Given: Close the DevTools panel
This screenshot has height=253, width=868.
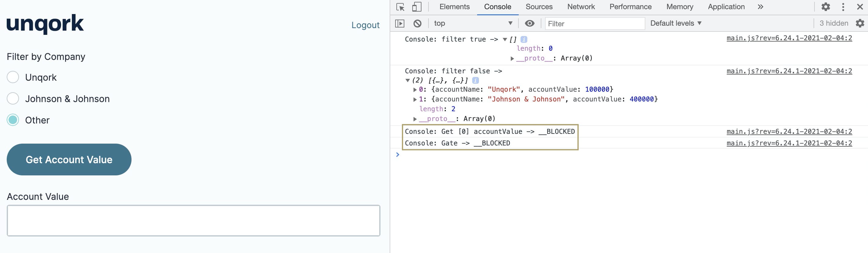Looking at the screenshot, I should click(860, 7).
